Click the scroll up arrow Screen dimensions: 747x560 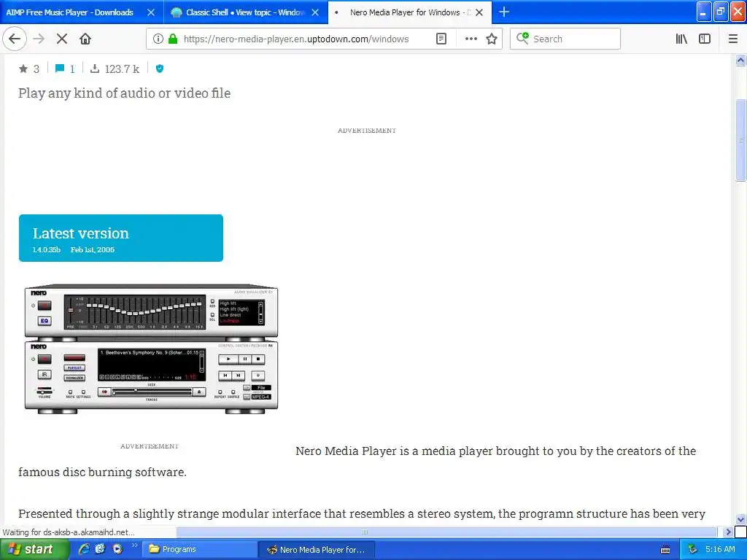[x=740, y=60]
